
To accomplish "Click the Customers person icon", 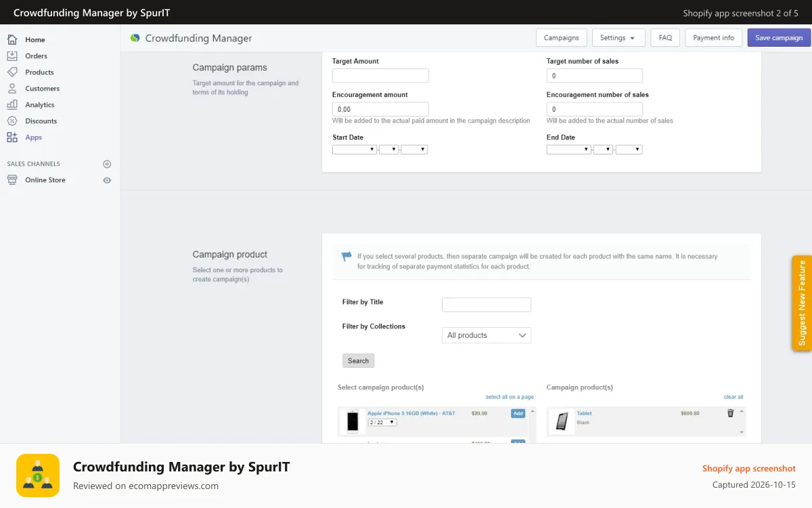I will (12, 89).
